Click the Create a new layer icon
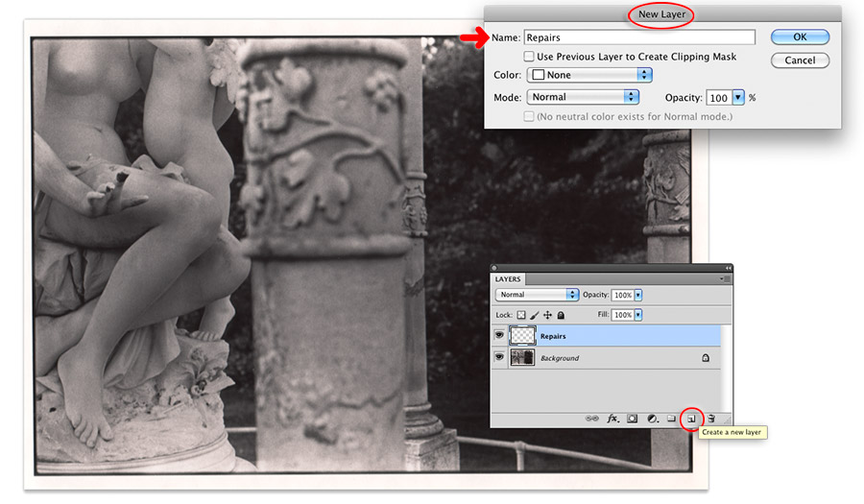 point(691,419)
